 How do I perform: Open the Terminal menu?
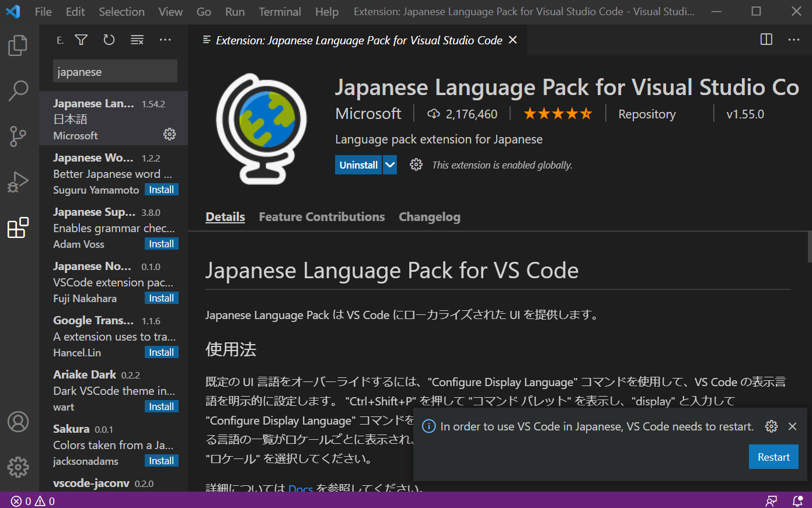pyautogui.click(x=280, y=11)
